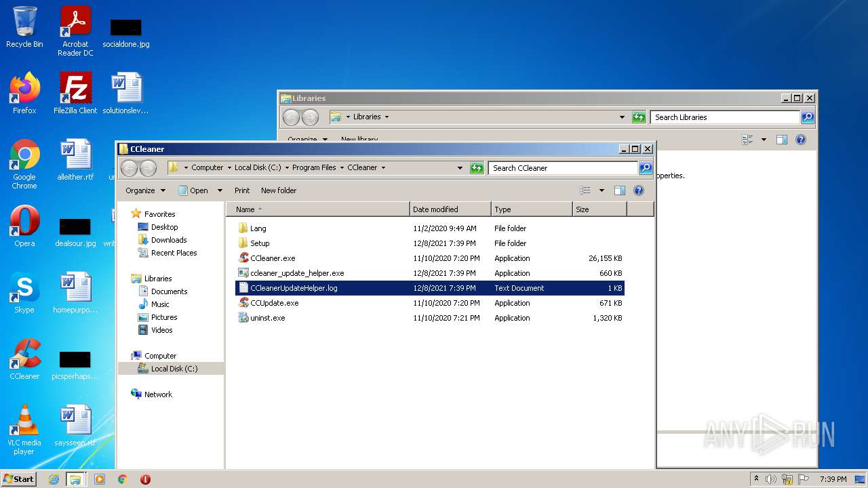This screenshot has height=488, width=868.
Task: Sort by Name column header
Action: click(317, 209)
